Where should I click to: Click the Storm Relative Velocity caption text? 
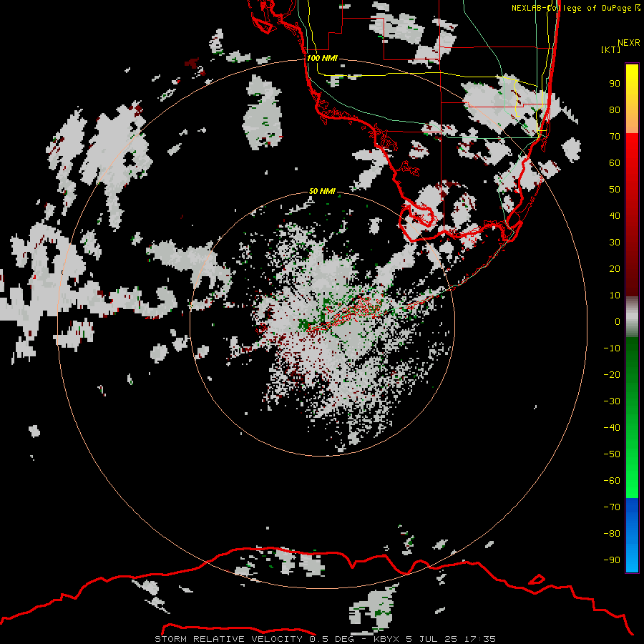pyautogui.click(x=325, y=639)
